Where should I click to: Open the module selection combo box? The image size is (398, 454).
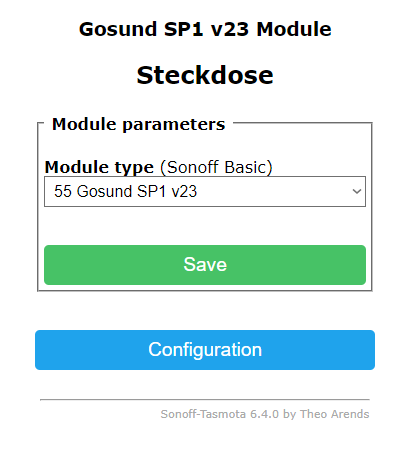(205, 191)
